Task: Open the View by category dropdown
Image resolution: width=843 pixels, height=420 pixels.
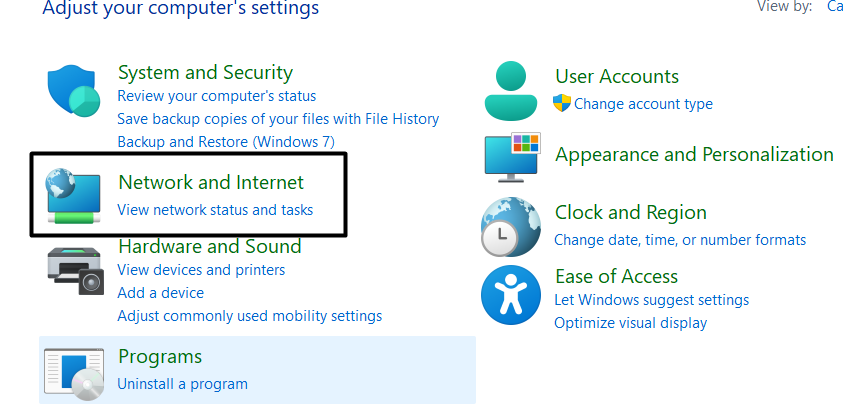Action: coord(834,7)
